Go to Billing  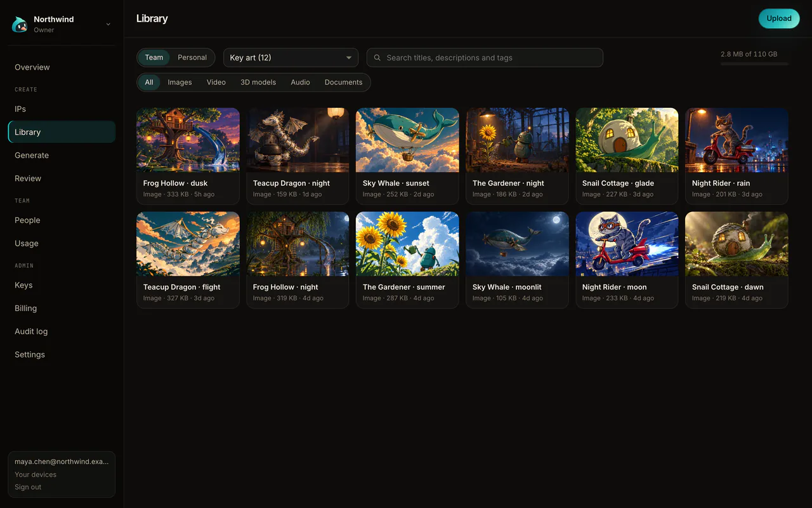point(62,309)
